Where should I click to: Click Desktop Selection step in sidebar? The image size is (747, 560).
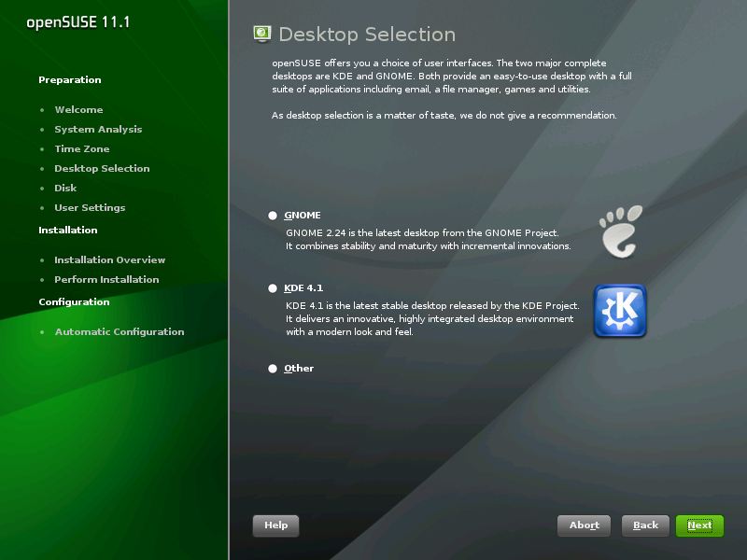pyautogui.click(x=102, y=169)
